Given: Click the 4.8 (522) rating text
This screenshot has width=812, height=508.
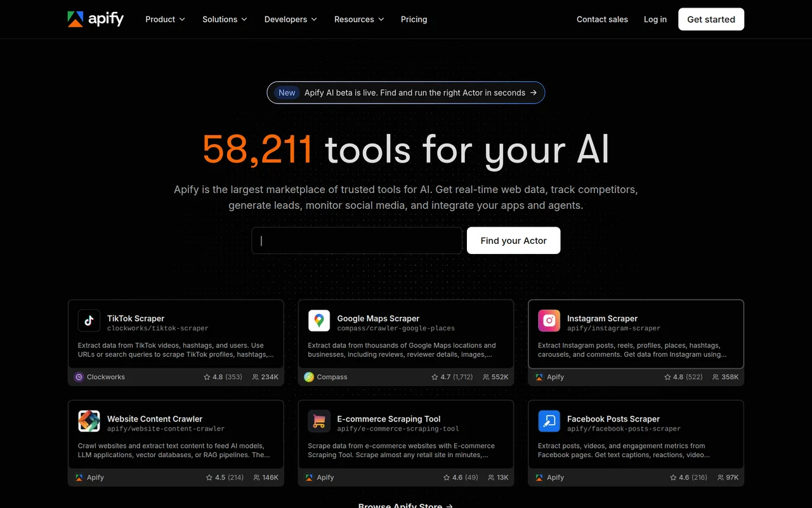Looking at the screenshot, I should pyautogui.click(x=688, y=377).
